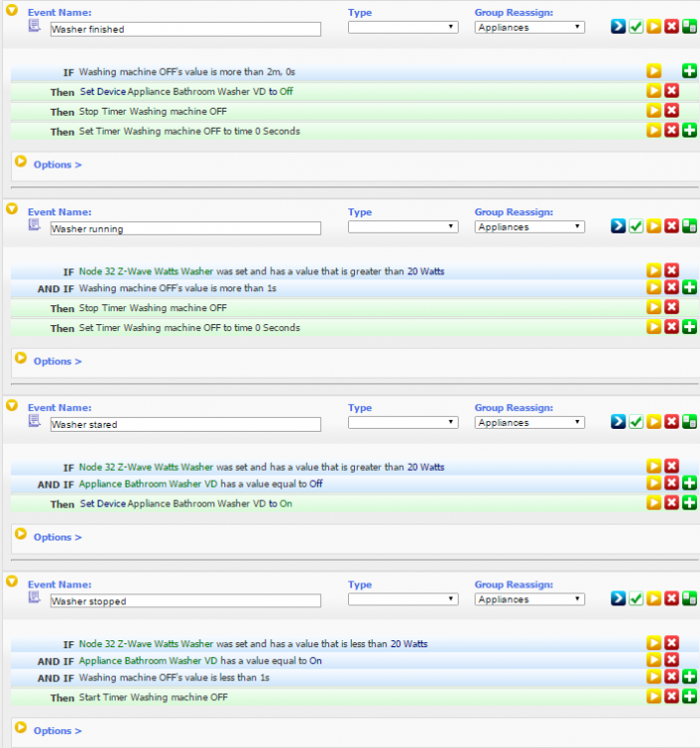Viewport: 700px width, 748px height.
Task: Expand Options under the Washer stopped event
Action: [x=57, y=730]
